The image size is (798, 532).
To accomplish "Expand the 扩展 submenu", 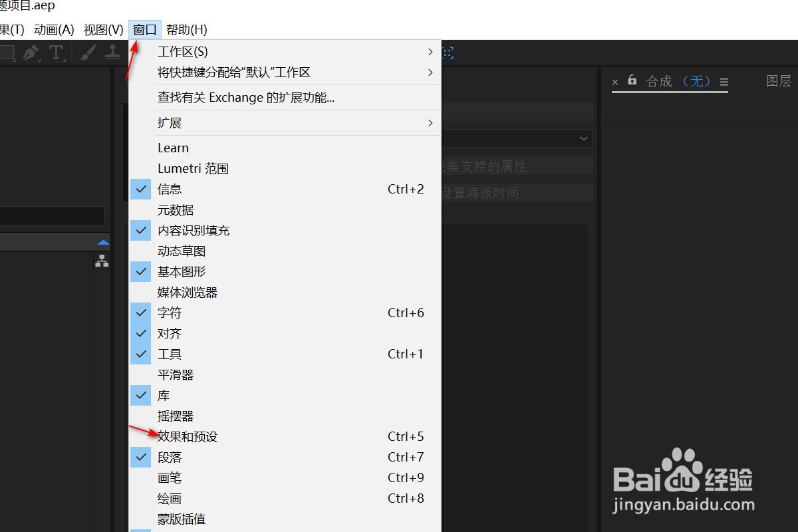I will 285,122.
